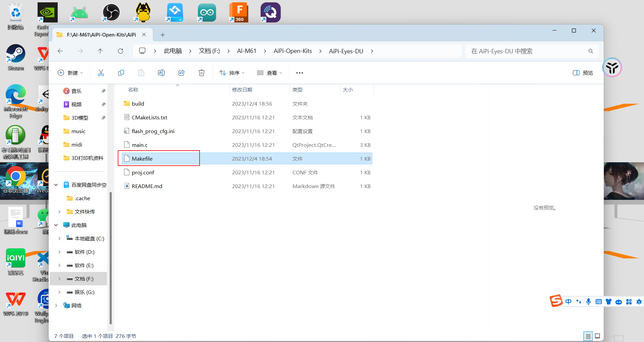644x342 pixels.
Task: Open a new tab with plus button
Action: pyautogui.click(x=163, y=35)
